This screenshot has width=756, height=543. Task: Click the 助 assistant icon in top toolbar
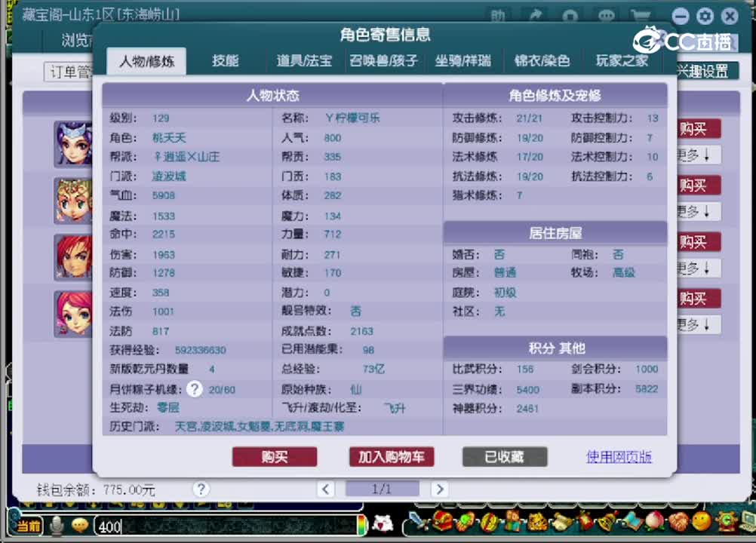pyautogui.click(x=498, y=15)
